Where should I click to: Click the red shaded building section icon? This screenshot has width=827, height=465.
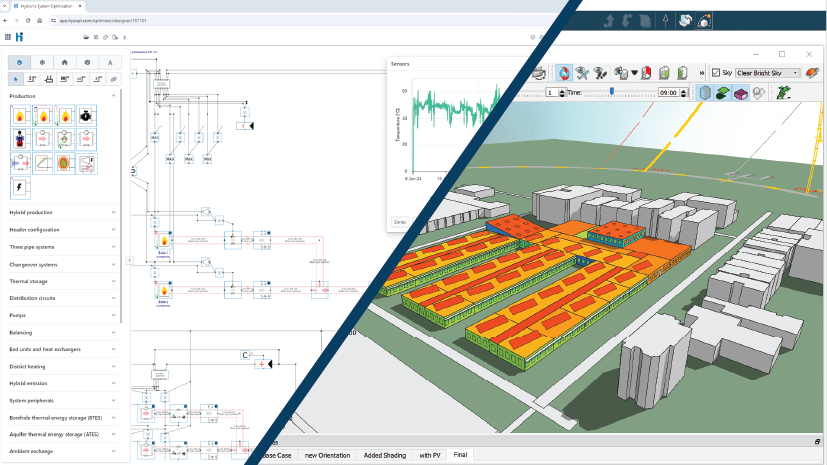[x=647, y=73]
